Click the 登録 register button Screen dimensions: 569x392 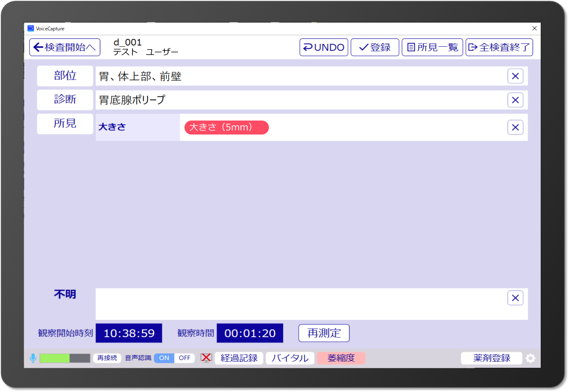point(375,47)
